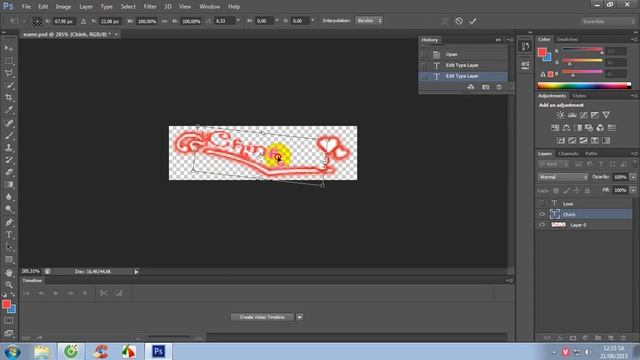Add a Brightness/Contrast adjustment
Screen dimensions: 640x360
(560, 115)
